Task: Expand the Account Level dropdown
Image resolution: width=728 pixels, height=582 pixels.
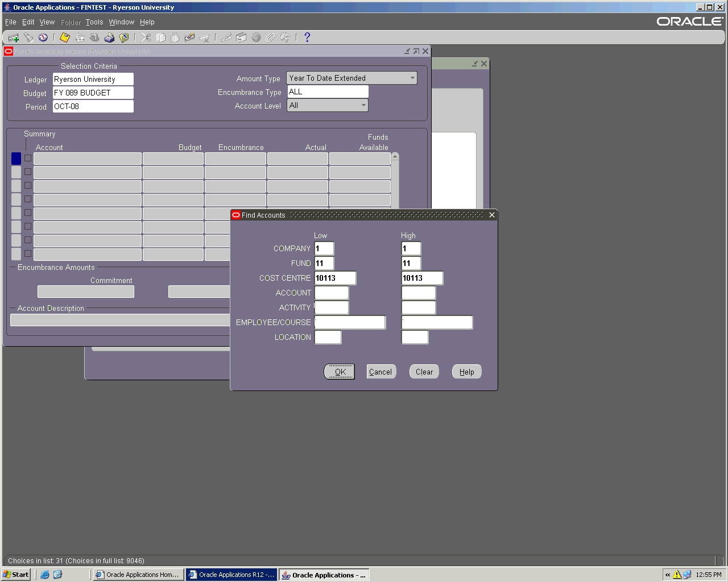Action: coord(363,105)
